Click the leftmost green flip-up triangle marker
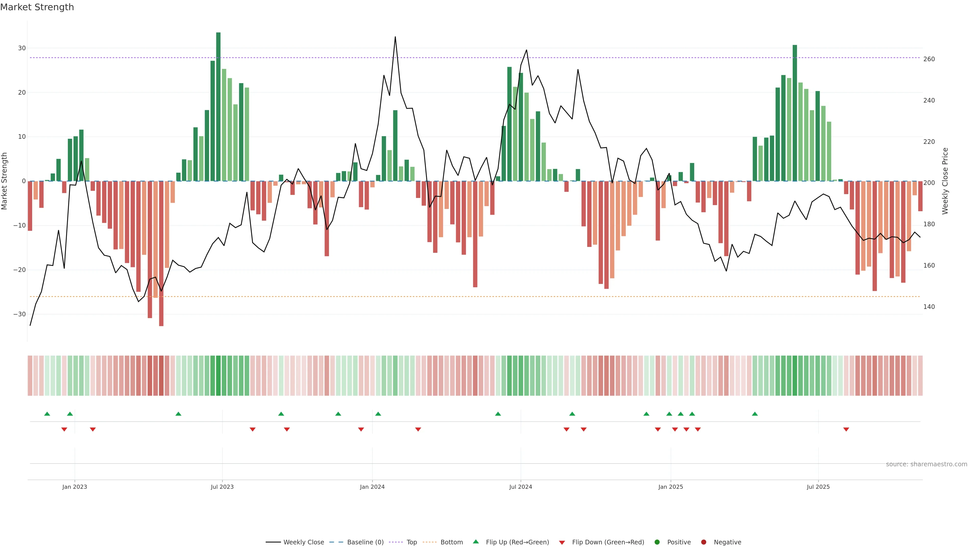This screenshot has width=980, height=551. pos(47,414)
